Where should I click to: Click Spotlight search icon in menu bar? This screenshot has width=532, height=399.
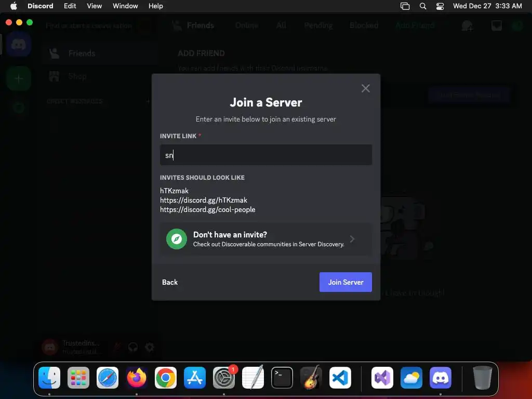[423, 6]
